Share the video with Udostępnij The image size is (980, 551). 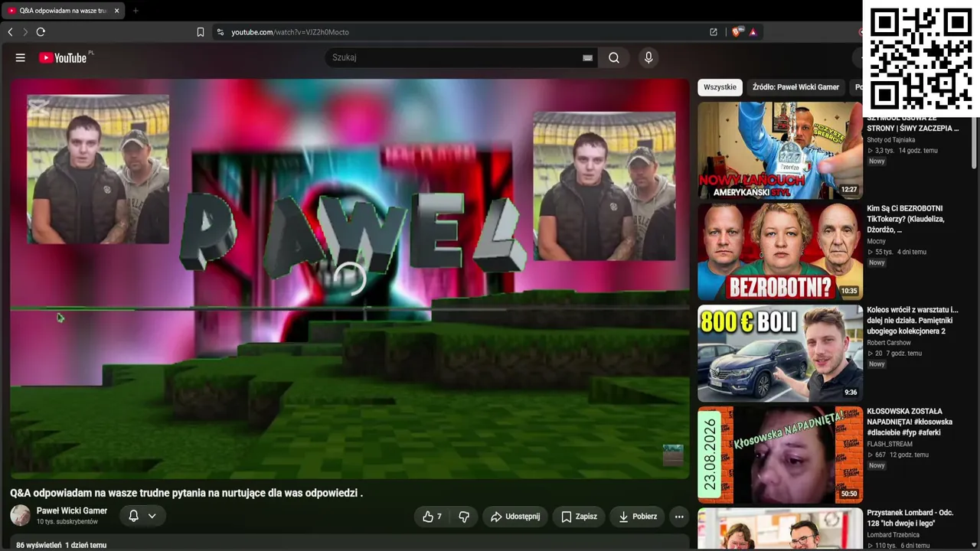click(515, 517)
